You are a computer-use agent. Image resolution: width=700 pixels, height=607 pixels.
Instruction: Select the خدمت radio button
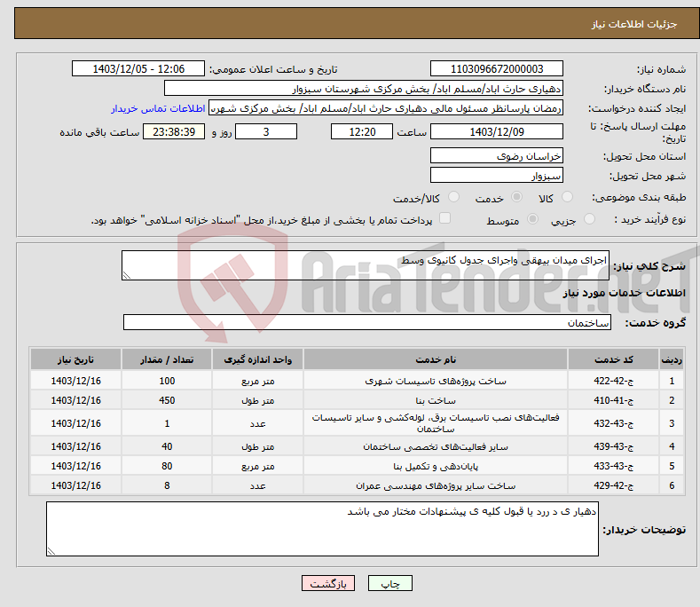point(516,197)
